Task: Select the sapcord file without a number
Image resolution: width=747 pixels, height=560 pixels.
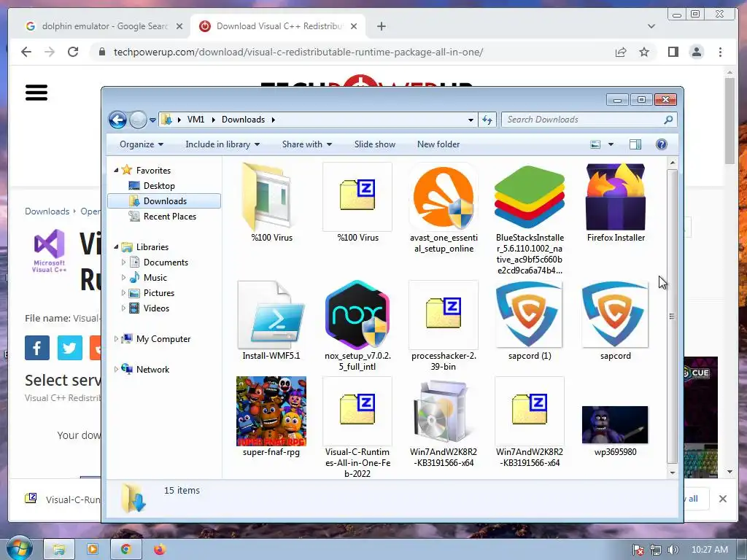Action: (615, 315)
